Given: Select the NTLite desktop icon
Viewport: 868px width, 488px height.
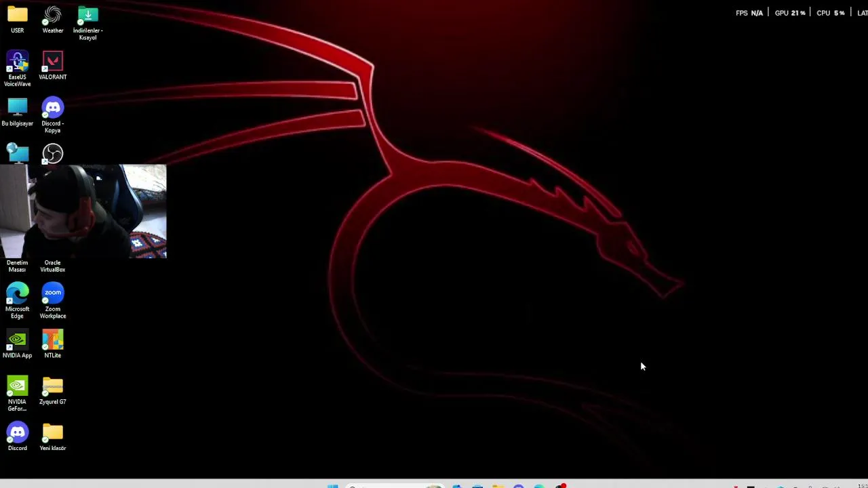Looking at the screenshot, I should [x=53, y=344].
